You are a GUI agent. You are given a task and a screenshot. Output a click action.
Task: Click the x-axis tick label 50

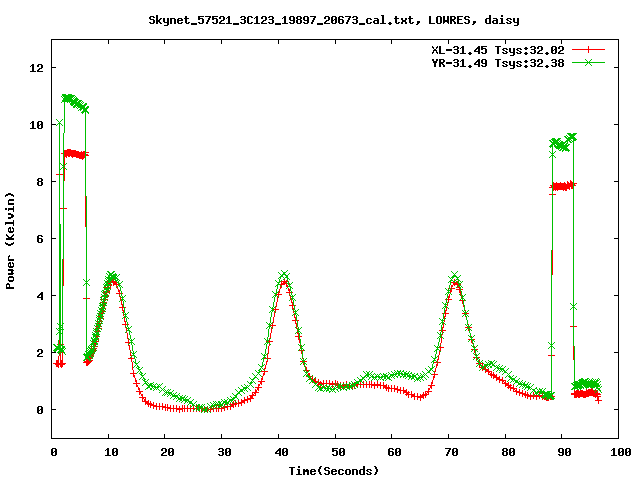tap(338, 452)
